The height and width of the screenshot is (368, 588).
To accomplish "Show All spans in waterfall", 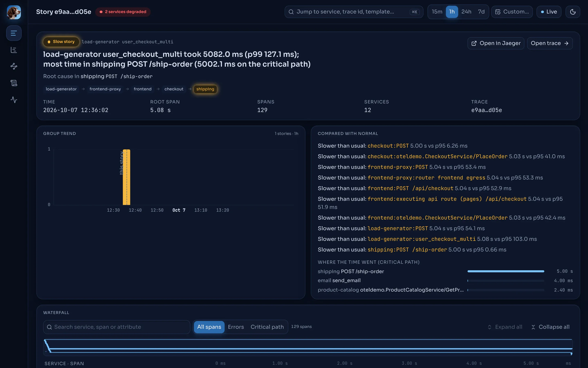I will coord(209,327).
